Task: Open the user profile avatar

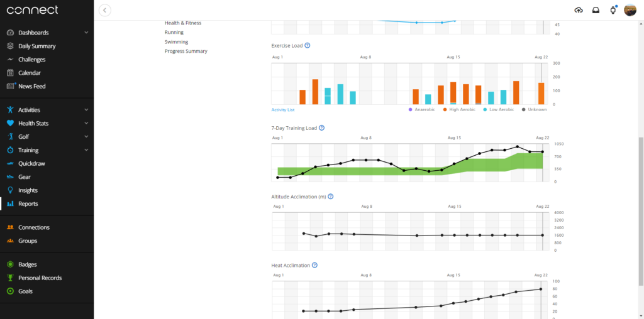Action: pos(630,10)
